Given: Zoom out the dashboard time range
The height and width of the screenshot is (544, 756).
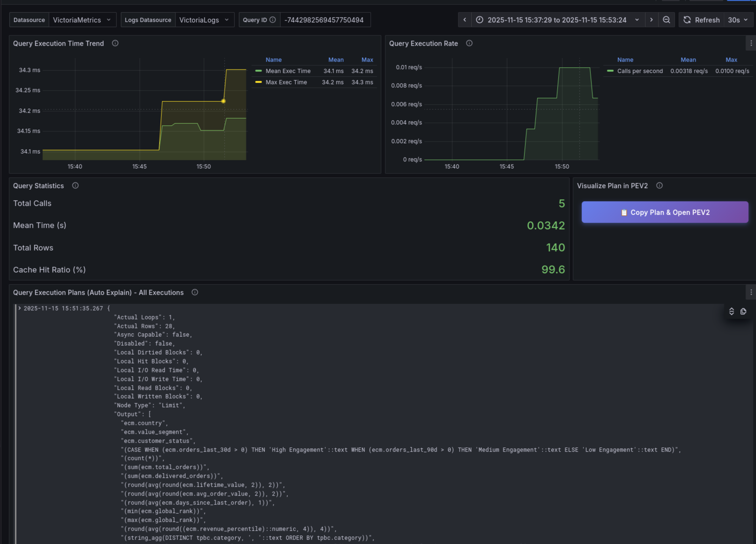Looking at the screenshot, I should 667,20.
